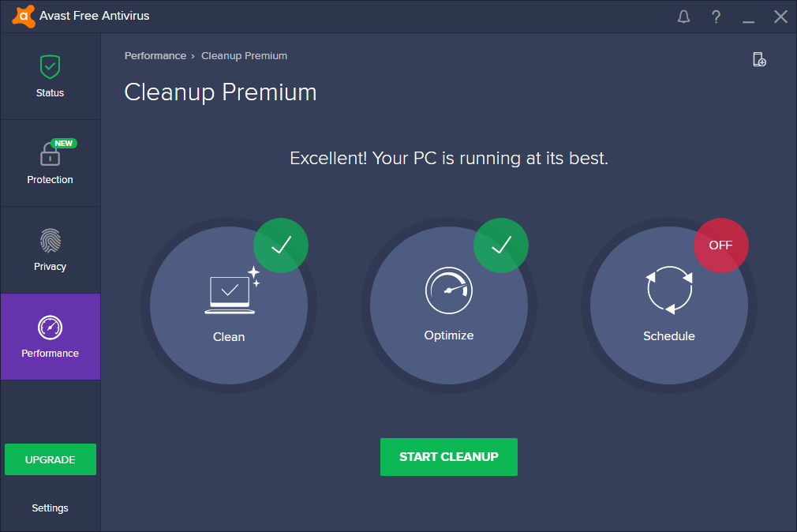797x532 pixels.
Task: Toggle the red OFF schedule badge
Action: point(720,245)
